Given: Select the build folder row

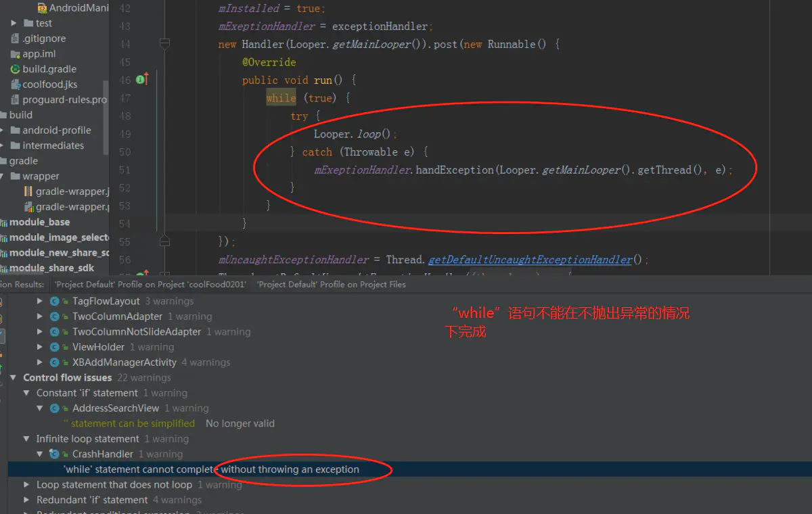Looking at the screenshot, I should tap(54, 115).
